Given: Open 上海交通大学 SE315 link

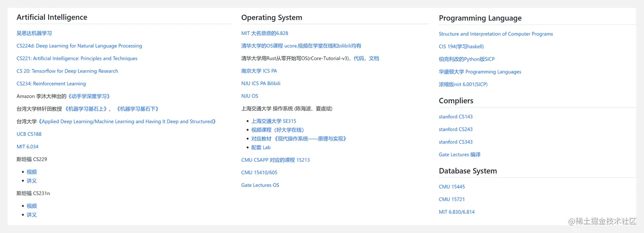Looking at the screenshot, I should coord(273,121).
